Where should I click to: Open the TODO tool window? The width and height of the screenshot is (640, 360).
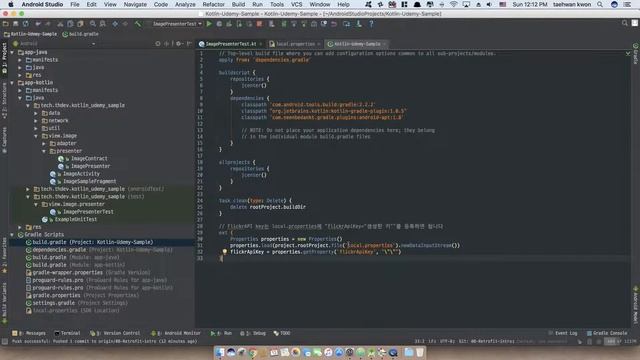pos(282,333)
